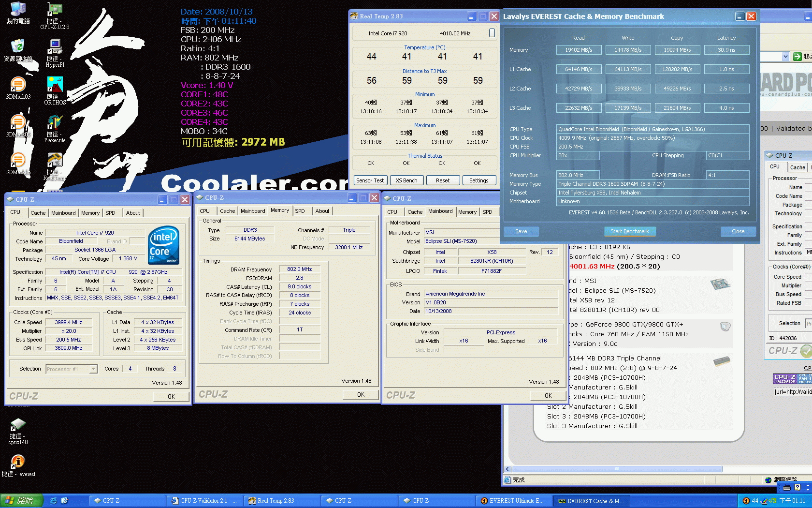Open the browser address bar dropdown arrow
The image size is (812, 508).
(785, 57)
